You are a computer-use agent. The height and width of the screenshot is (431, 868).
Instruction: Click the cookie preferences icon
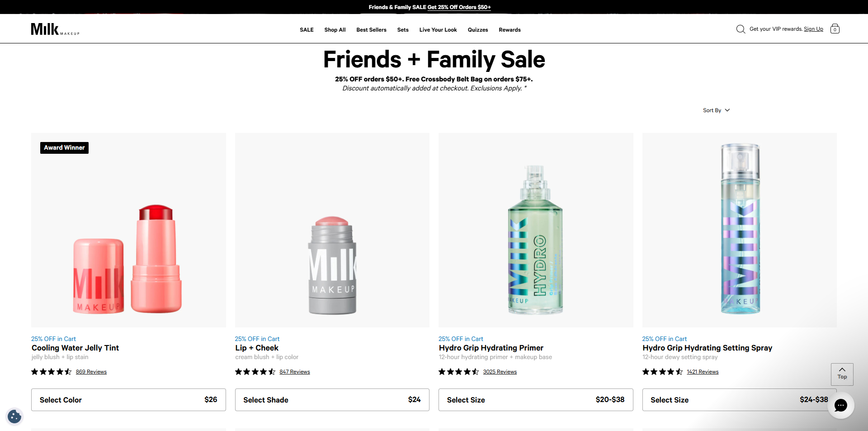tap(14, 416)
